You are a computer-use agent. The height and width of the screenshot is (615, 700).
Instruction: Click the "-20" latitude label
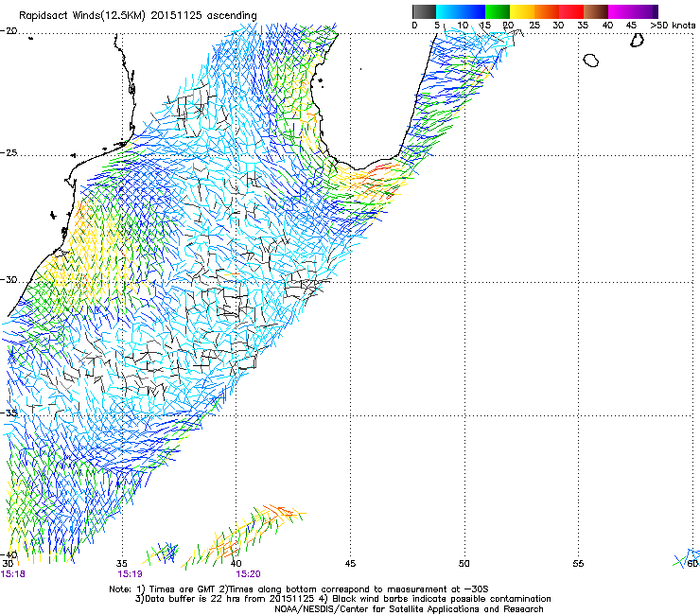(x=9, y=31)
